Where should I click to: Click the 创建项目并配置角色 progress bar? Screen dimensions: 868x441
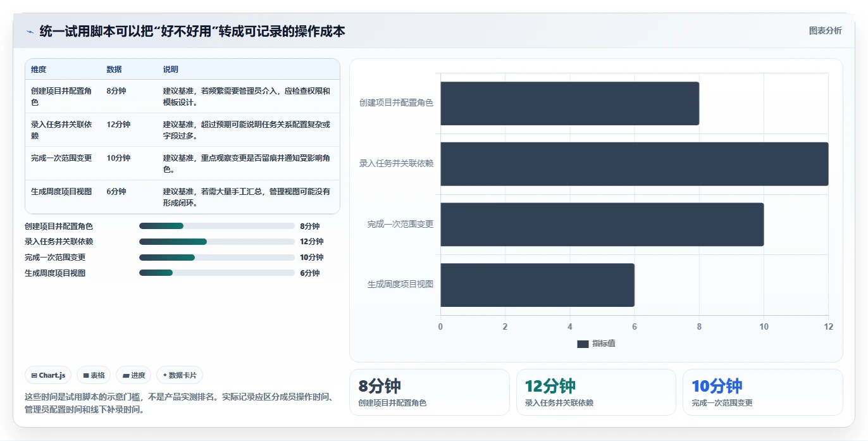pos(217,226)
